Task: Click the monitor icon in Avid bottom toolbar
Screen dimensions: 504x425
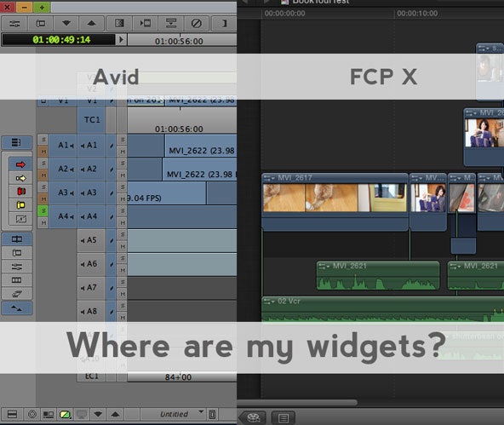Action: (x=82, y=414)
